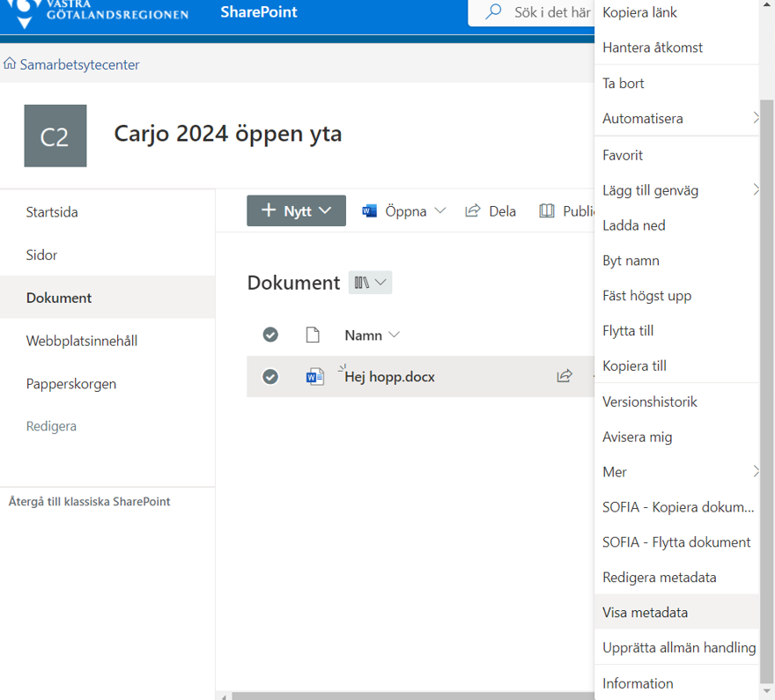Click the file type column header icon
The width and height of the screenshot is (775, 700).
pyautogui.click(x=312, y=335)
